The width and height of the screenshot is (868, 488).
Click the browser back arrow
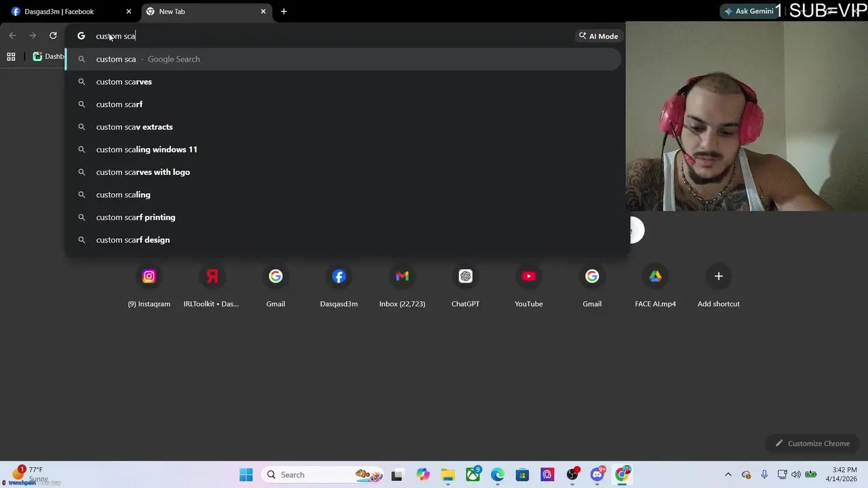[12, 36]
